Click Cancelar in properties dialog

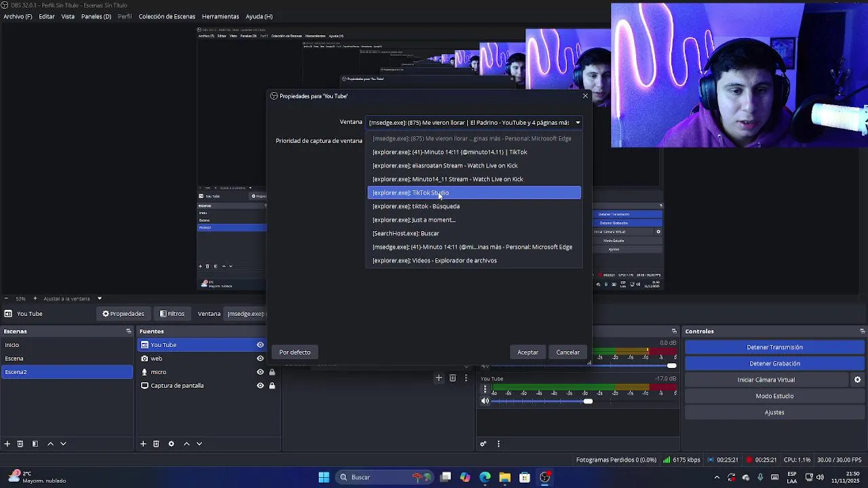(568, 352)
